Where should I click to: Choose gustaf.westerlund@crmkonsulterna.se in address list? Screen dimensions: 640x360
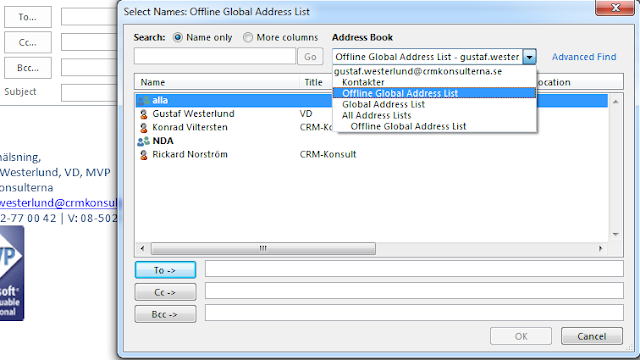418,71
